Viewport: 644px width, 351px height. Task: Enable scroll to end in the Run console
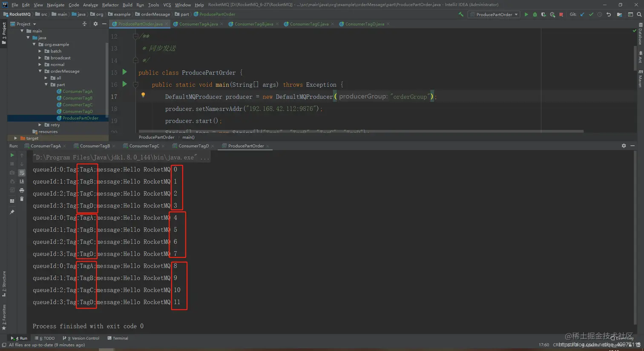pyautogui.click(x=22, y=181)
